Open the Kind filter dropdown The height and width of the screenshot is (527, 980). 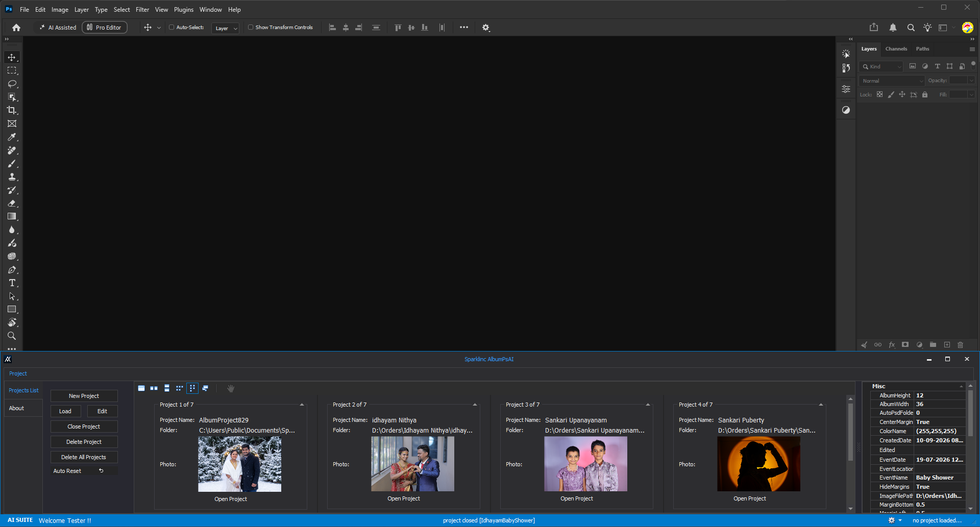(881, 66)
